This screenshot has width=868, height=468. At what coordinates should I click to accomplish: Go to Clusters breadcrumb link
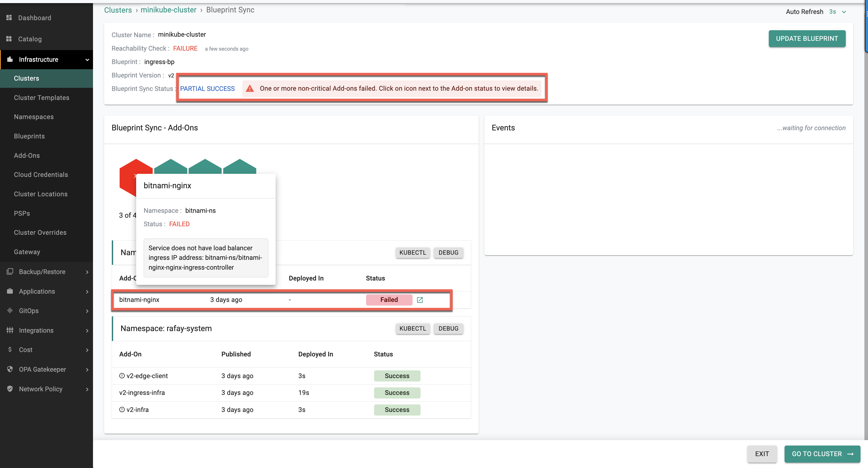118,10
